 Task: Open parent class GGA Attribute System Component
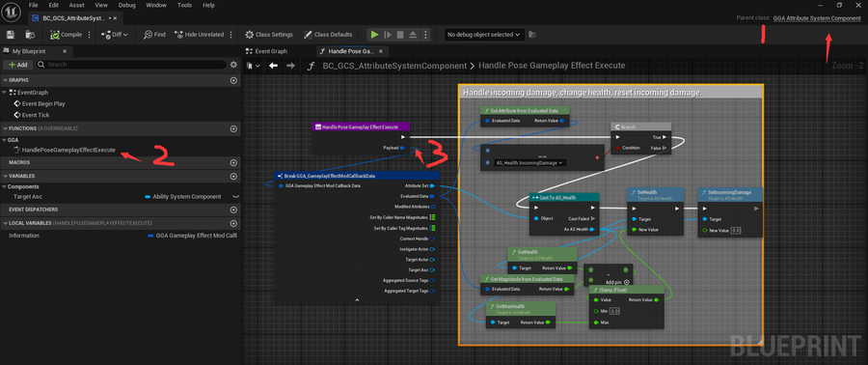817,18
